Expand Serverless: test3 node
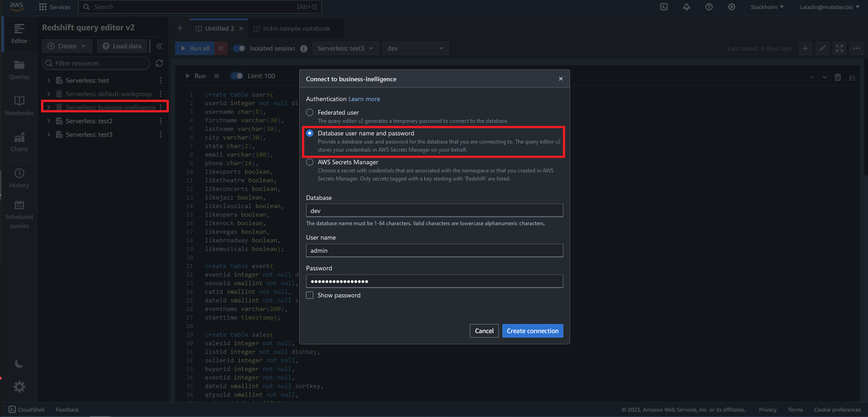The height and width of the screenshot is (417, 868). (49, 134)
